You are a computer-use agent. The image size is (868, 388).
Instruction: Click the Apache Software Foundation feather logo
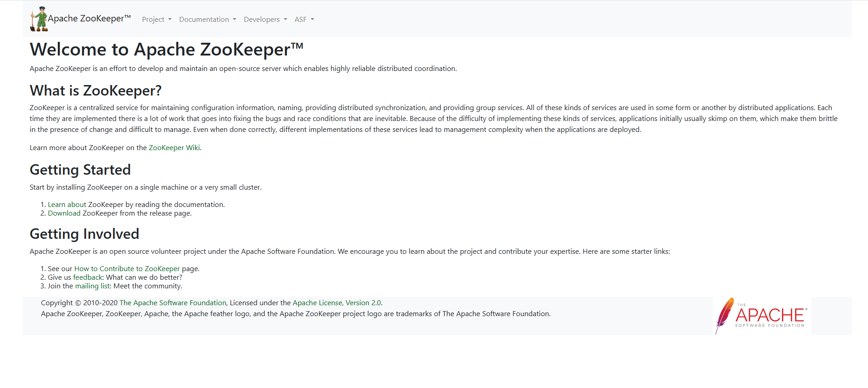762,316
